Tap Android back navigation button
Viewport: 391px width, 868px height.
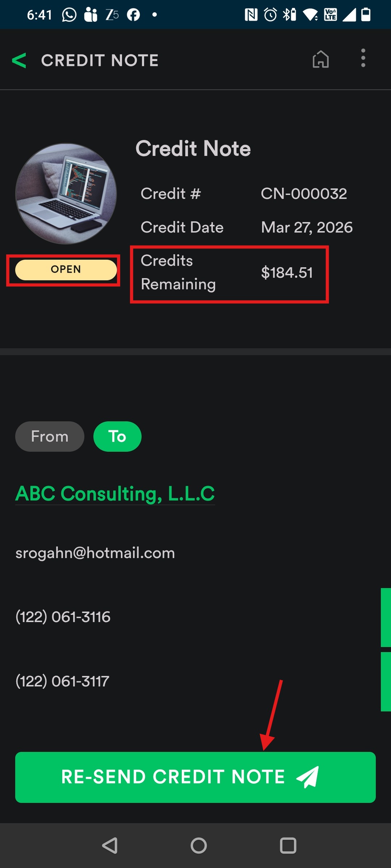click(110, 846)
